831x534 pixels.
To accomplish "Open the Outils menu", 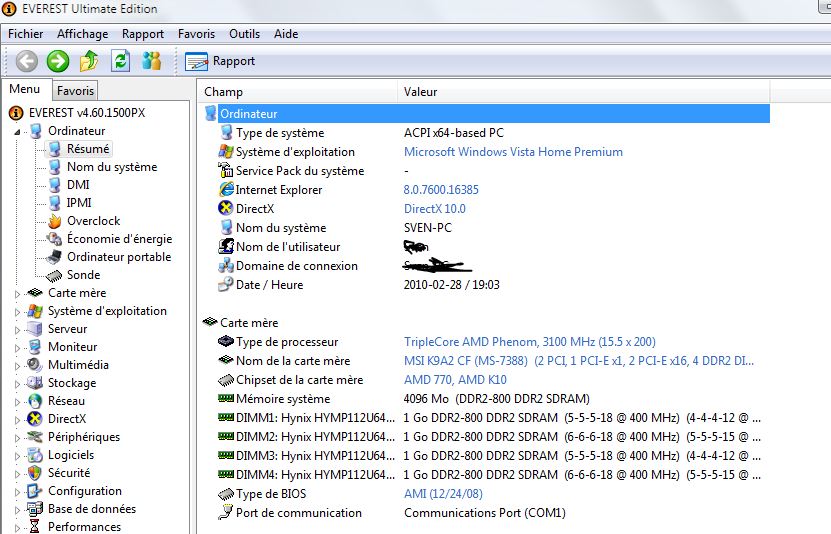I will pyautogui.click(x=244, y=34).
